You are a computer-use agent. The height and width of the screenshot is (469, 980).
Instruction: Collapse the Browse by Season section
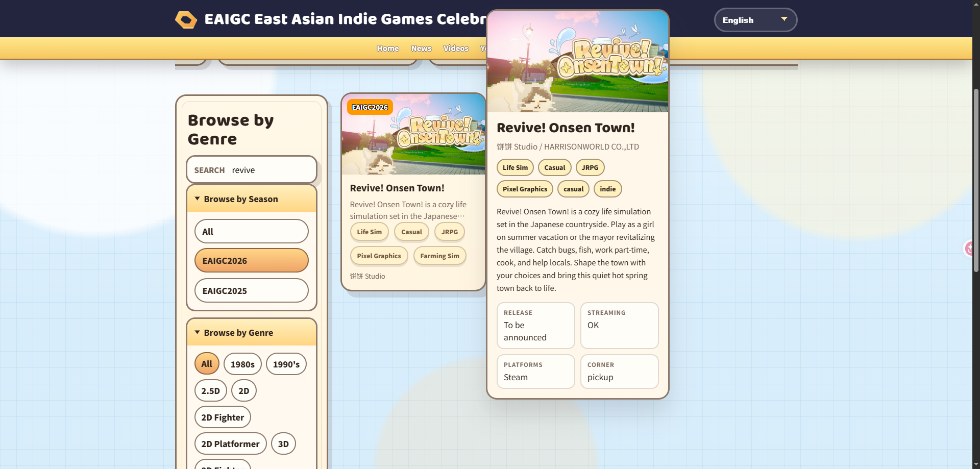(252, 199)
